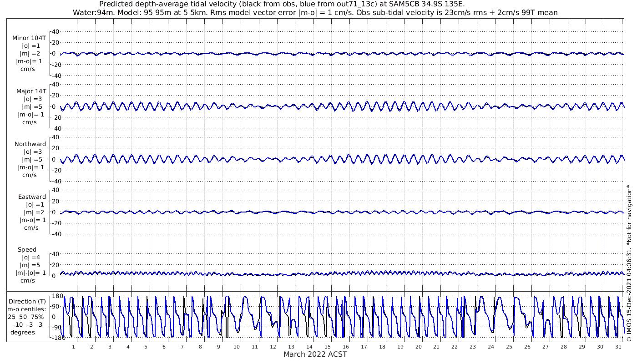Click the '40' tick of the Minor panel
The height and width of the screenshot is (364, 637).
tap(56, 31)
